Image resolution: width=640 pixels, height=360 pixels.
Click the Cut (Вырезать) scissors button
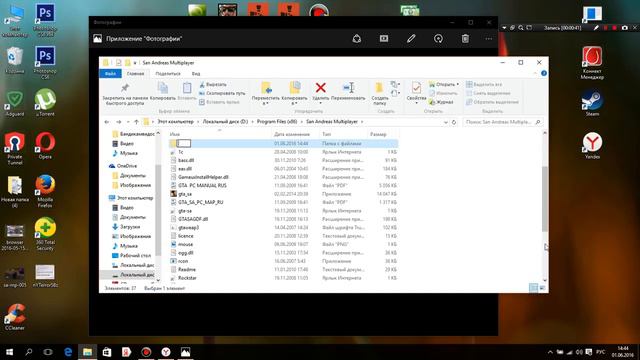[213, 84]
